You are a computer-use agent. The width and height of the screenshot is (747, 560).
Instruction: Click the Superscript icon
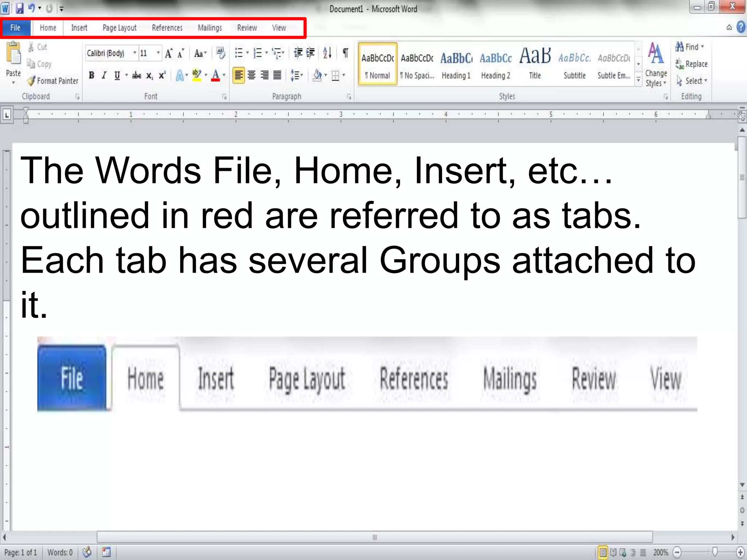tap(162, 75)
